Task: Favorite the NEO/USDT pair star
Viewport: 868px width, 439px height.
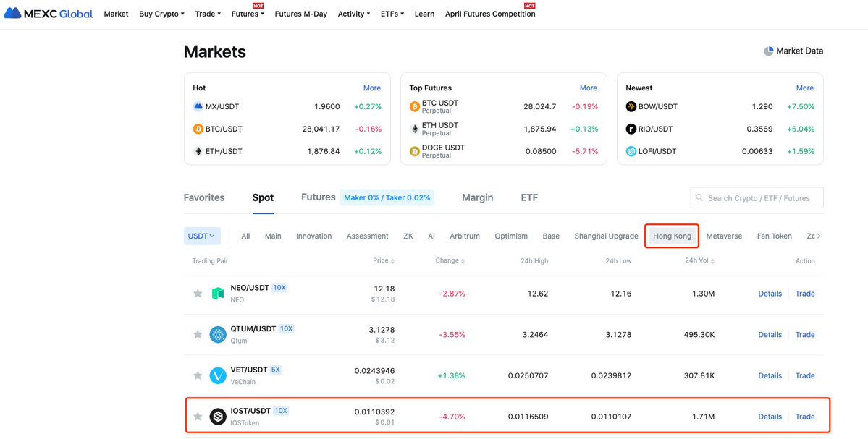Action: 198,294
